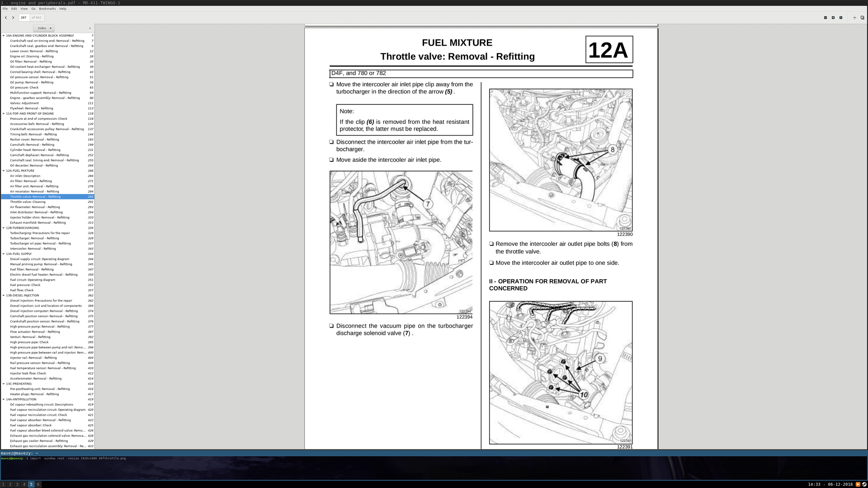Switch to workspace 6 in the taskbar
868x488 pixels.
point(38,484)
